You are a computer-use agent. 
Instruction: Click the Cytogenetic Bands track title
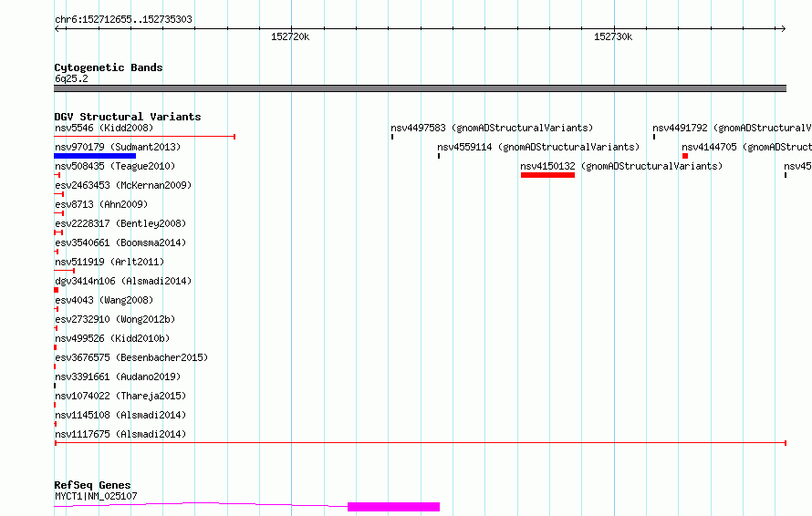[x=109, y=67]
